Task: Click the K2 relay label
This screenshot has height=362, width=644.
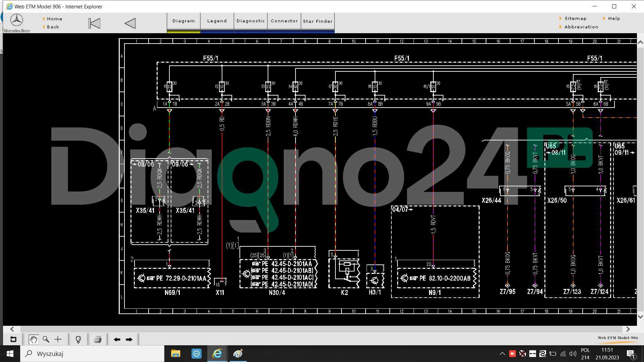Action: (344, 293)
